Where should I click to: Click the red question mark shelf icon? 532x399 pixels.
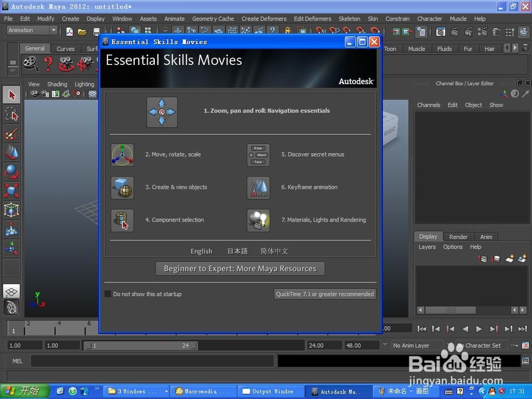(x=48, y=64)
